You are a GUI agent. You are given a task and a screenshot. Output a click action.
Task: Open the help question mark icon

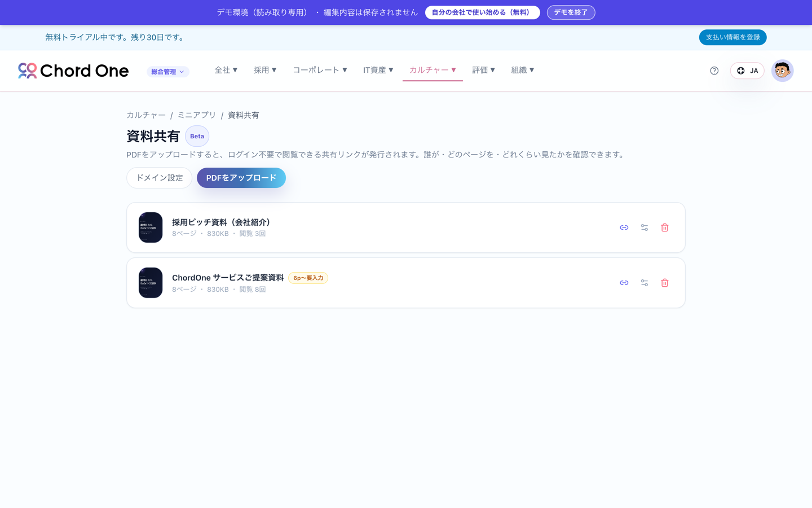[x=714, y=71]
